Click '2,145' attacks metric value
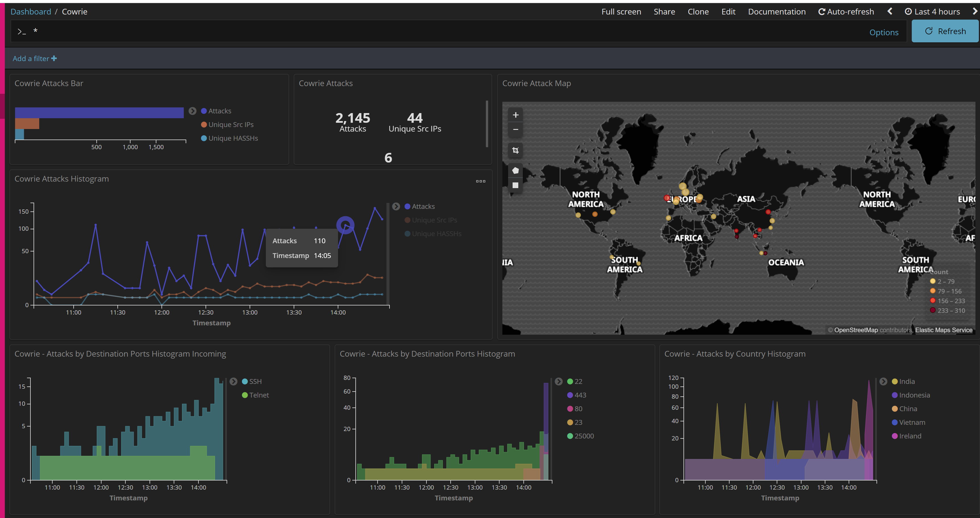 click(353, 118)
